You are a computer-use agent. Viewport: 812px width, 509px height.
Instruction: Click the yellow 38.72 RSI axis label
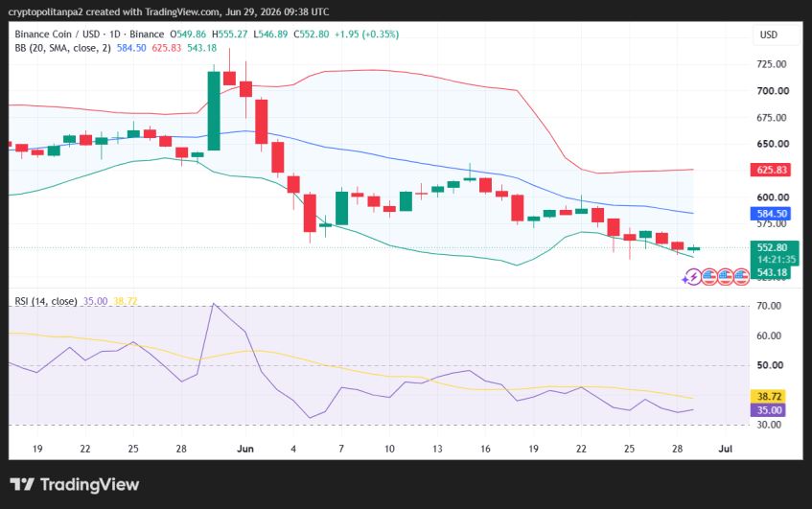(769, 397)
